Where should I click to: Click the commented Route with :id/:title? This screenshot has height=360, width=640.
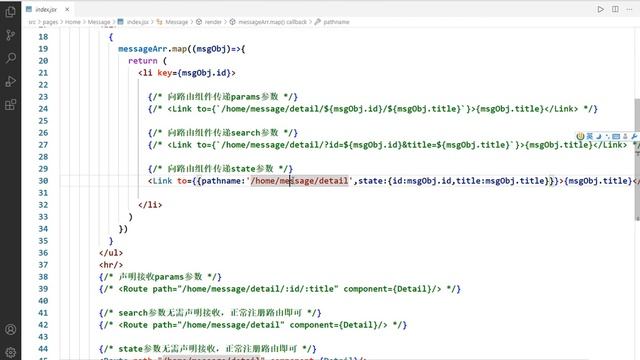(280, 289)
